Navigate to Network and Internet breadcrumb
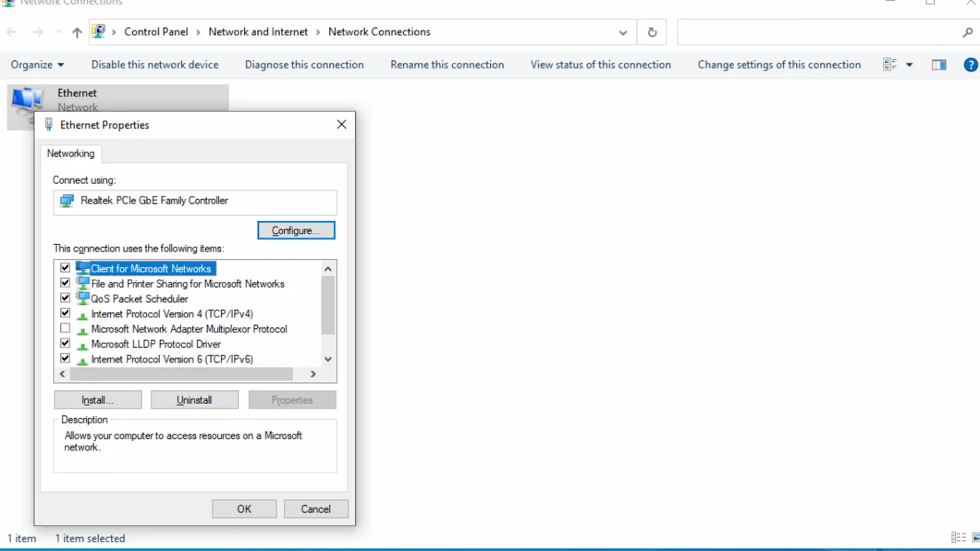980x551 pixels. click(x=258, y=32)
